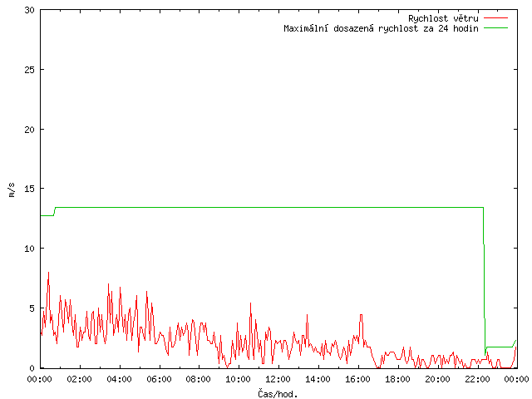Click the x-axis time label 20:00
532x399 pixels.
(x=437, y=379)
